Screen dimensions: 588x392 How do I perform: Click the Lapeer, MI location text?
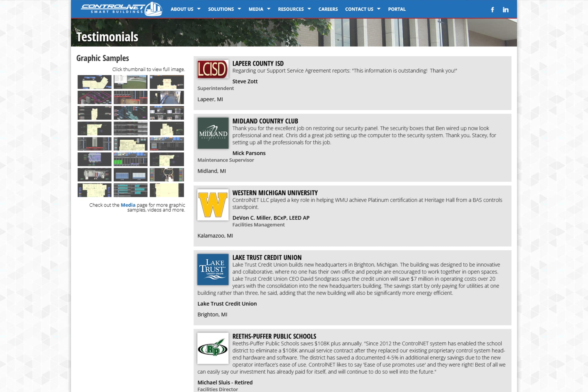[x=210, y=99]
